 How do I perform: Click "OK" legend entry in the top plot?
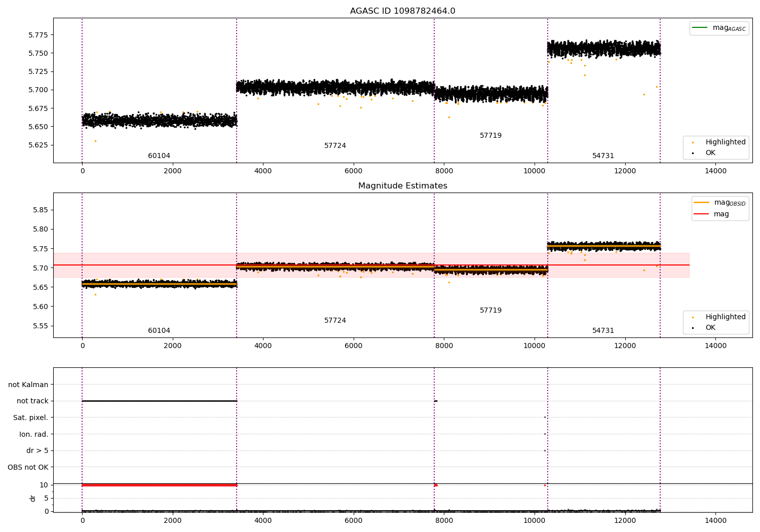tap(710, 153)
